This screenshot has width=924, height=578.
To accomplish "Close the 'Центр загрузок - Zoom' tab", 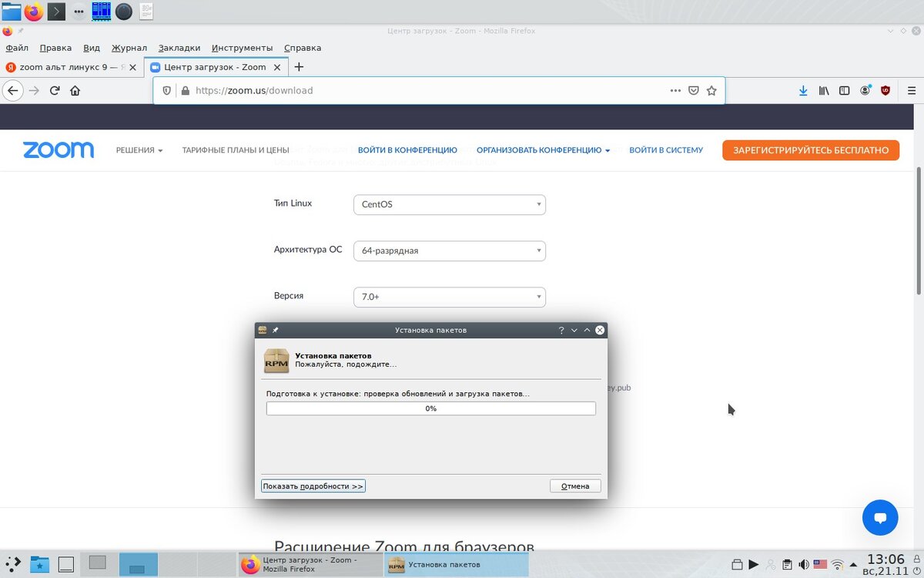I will [278, 67].
